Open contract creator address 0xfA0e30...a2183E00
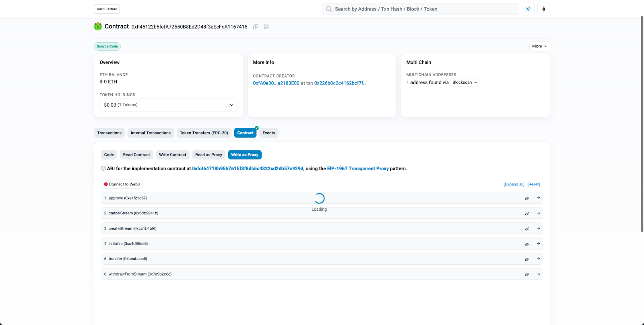The height and width of the screenshot is (325, 644). 276,83
